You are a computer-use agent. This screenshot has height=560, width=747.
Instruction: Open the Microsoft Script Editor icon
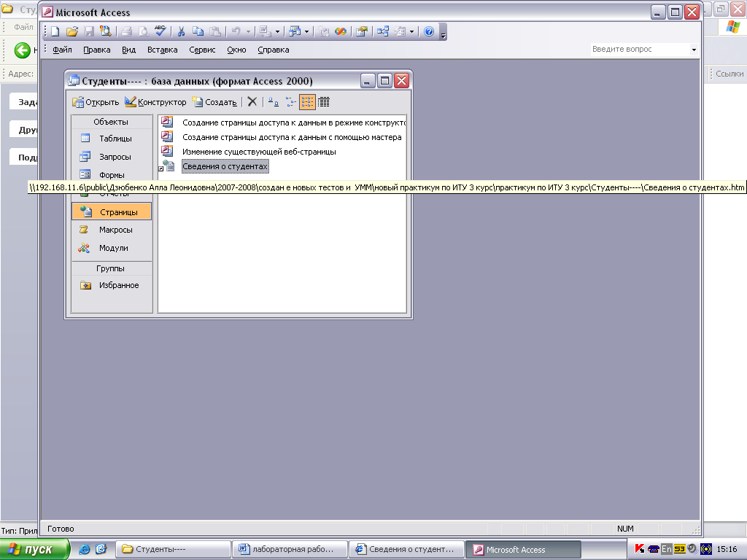[341, 32]
